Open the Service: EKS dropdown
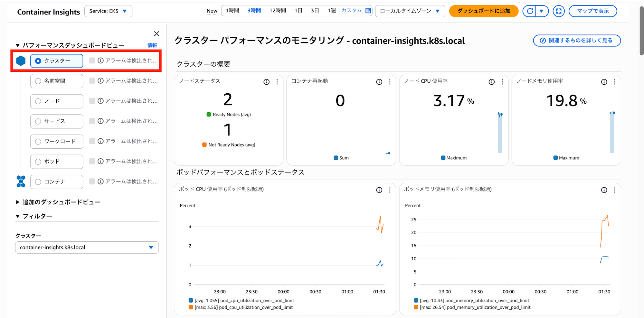The height and width of the screenshot is (318, 644). point(108,11)
